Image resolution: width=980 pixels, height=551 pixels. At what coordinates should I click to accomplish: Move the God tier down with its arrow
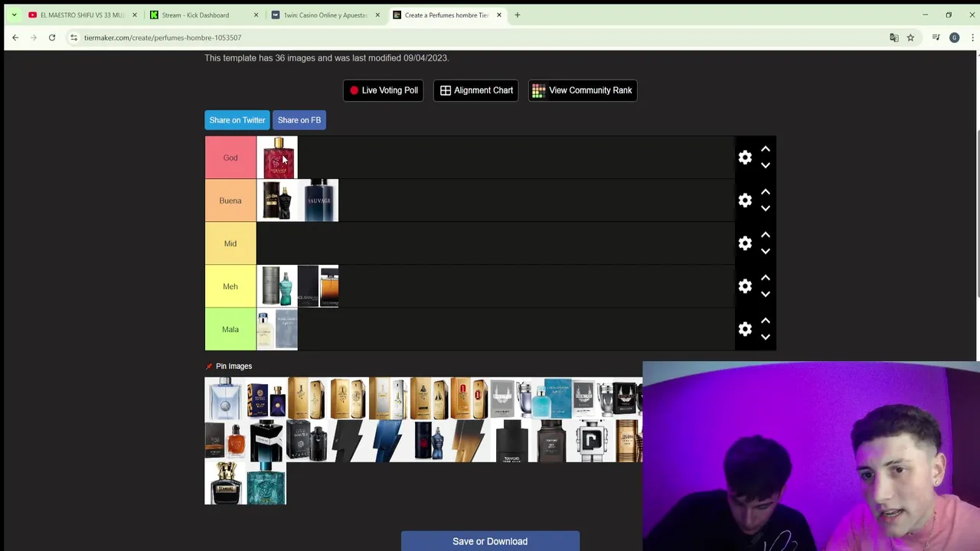coord(765,165)
